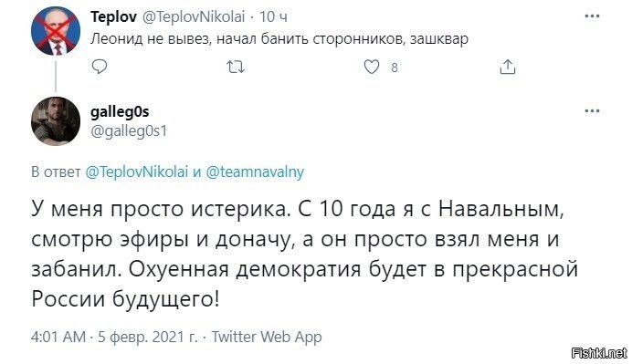632x364 pixels.
Task: Open the galleg0s display name
Action: (x=120, y=111)
